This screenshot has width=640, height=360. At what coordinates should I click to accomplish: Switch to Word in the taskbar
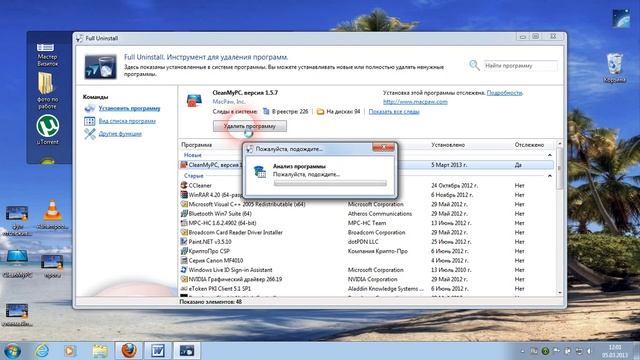click(x=158, y=351)
